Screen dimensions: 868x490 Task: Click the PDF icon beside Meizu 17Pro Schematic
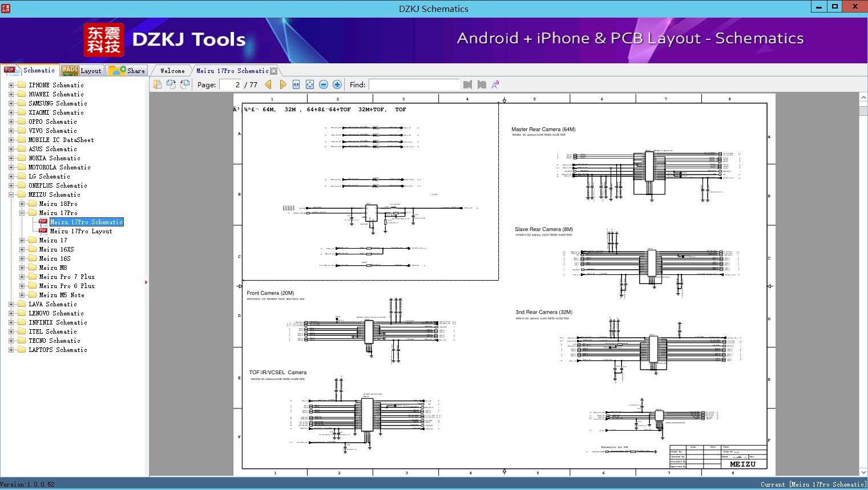43,222
